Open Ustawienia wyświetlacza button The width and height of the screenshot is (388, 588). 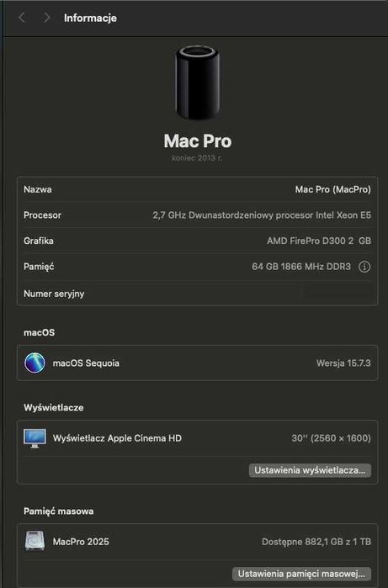(310, 470)
